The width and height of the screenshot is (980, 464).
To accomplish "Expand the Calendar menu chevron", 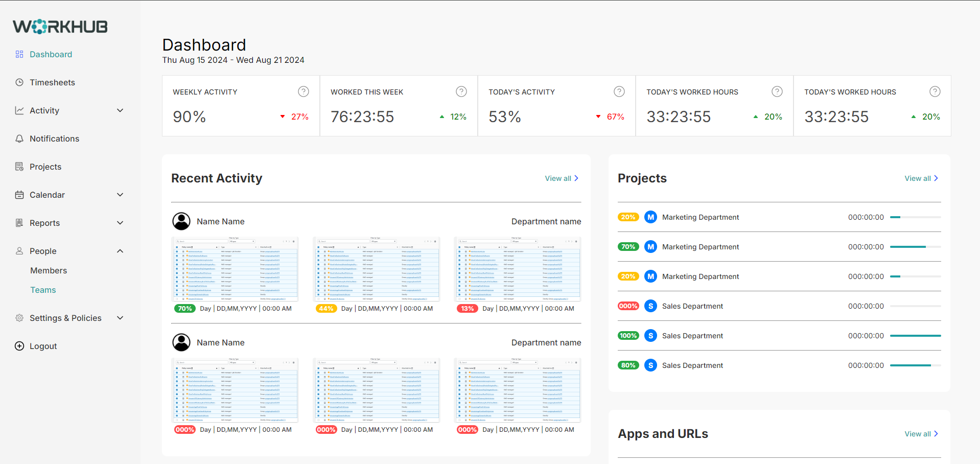I will [x=120, y=195].
